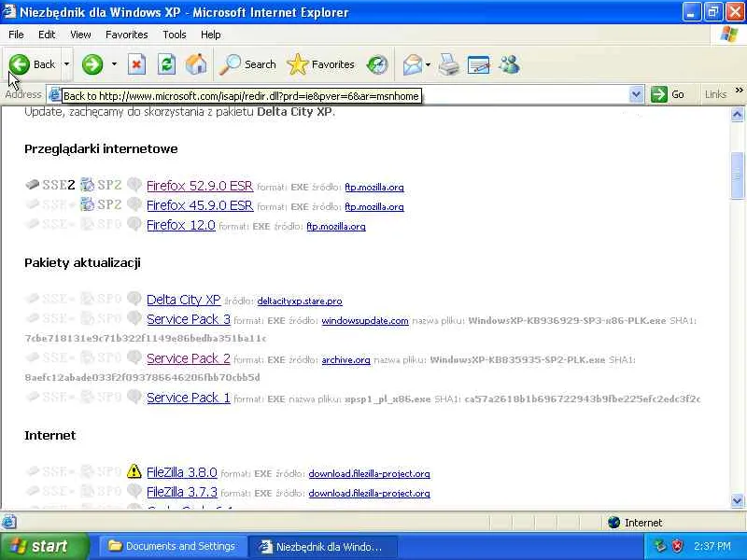
Task: Click the IE icon in title bar
Action: (8, 11)
